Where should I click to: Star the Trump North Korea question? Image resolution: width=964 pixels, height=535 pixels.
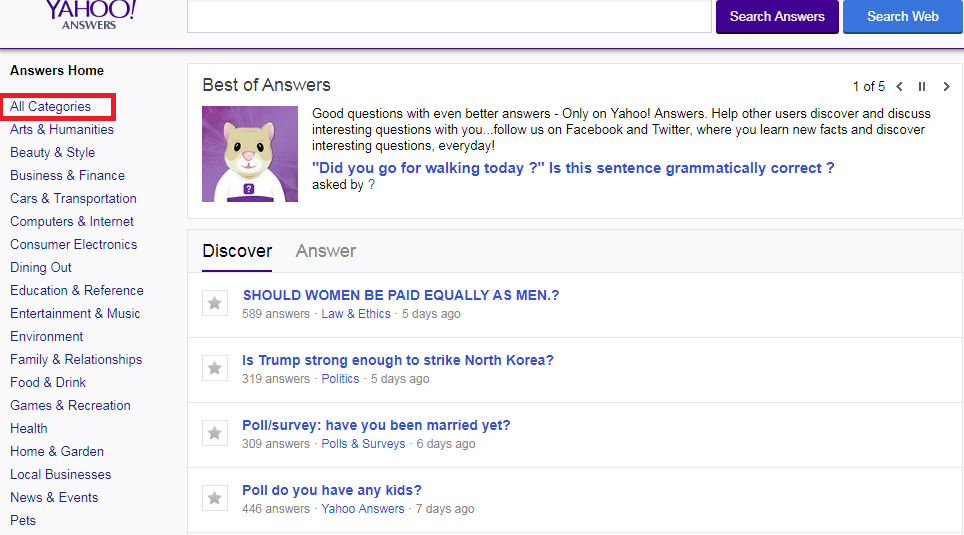[215, 368]
